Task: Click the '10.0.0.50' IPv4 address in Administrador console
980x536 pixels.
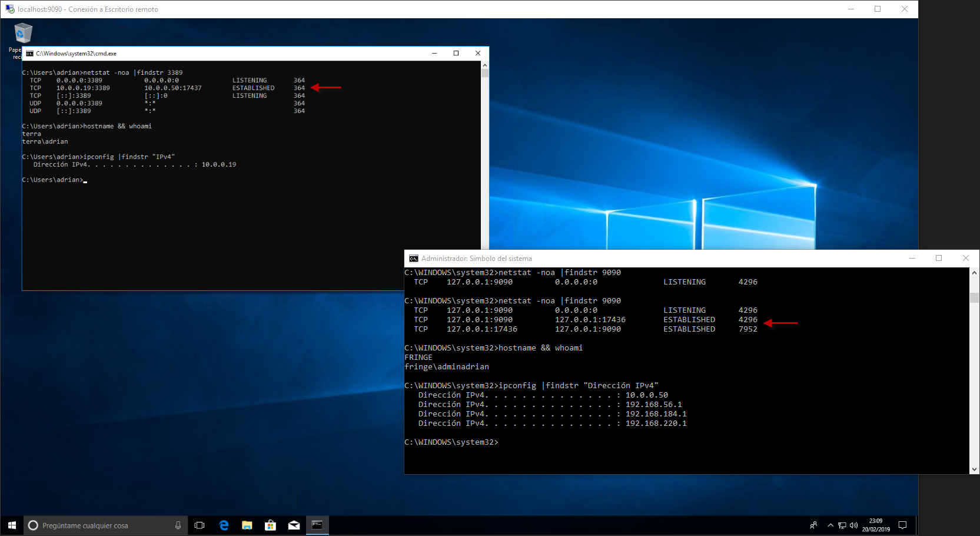Action: tap(647, 395)
